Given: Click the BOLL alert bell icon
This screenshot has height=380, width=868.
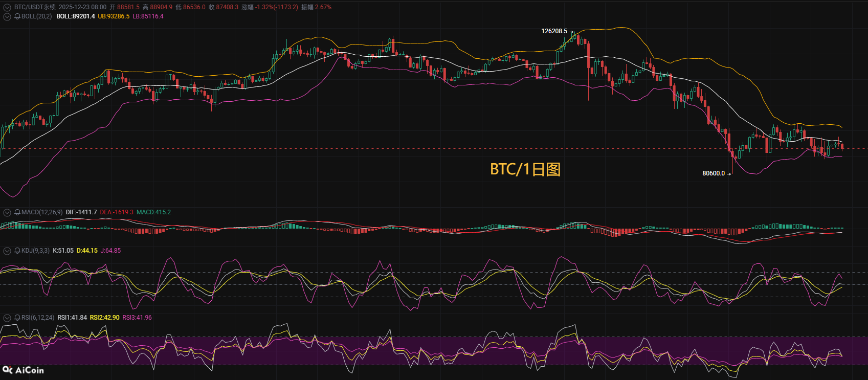Looking at the screenshot, I should coord(17,16).
